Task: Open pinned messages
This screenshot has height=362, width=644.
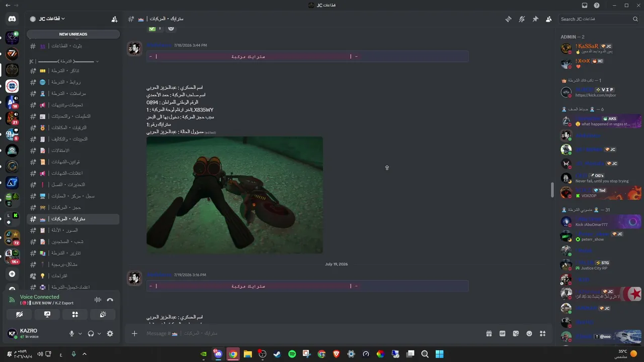Action: [x=535, y=19]
